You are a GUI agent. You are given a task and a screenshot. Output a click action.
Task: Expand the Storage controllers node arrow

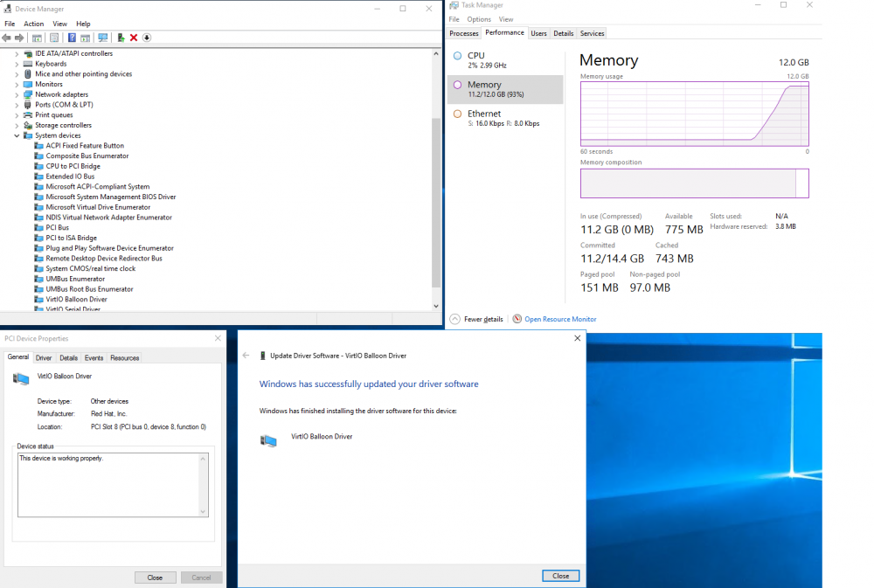17,126
